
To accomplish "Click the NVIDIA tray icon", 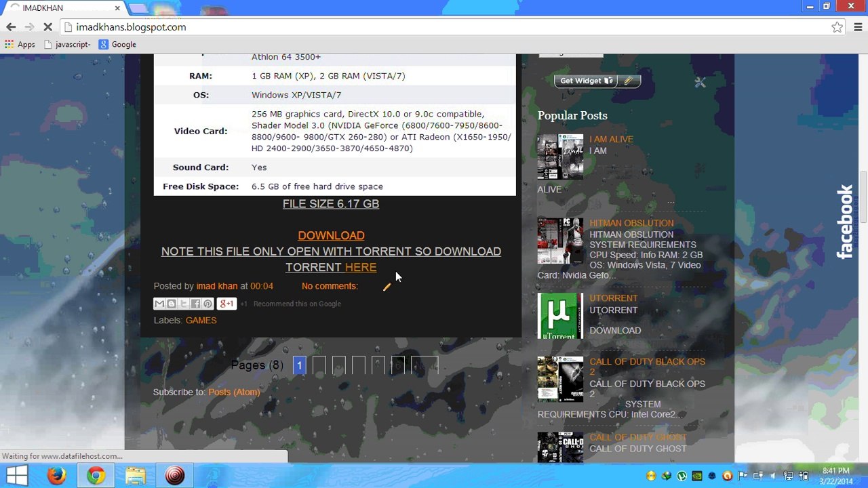I will point(697,476).
